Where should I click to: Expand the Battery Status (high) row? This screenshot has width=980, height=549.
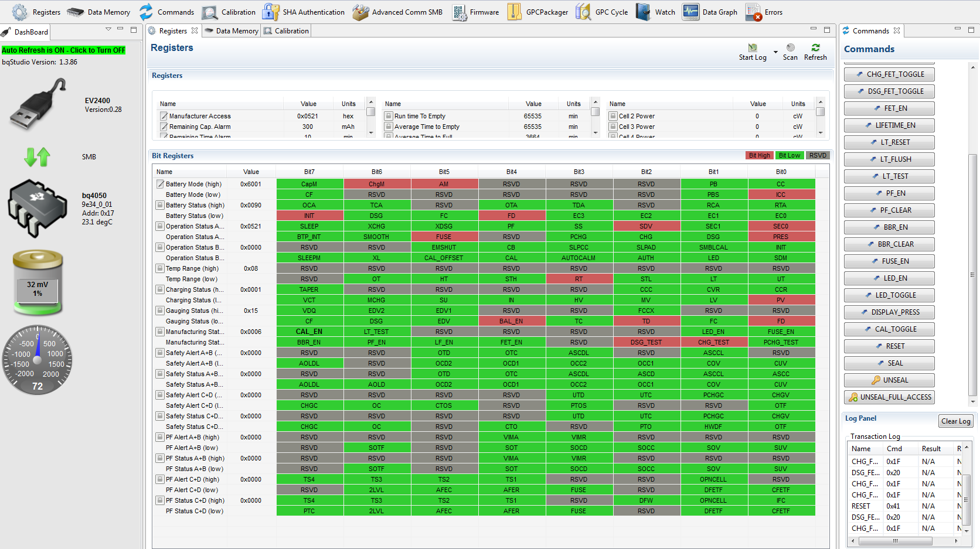pyautogui.click(x=159, y=205)
